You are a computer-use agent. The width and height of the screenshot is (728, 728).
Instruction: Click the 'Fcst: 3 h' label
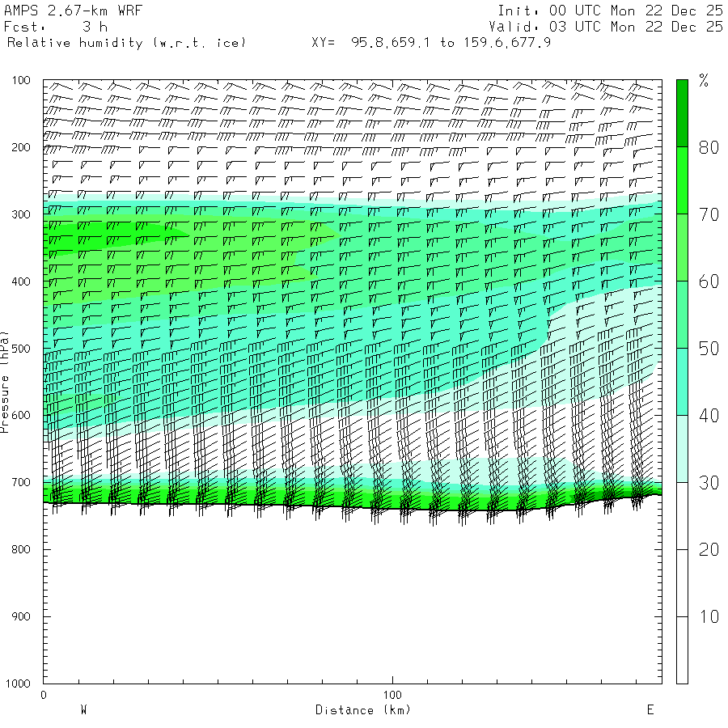(56, 27)
